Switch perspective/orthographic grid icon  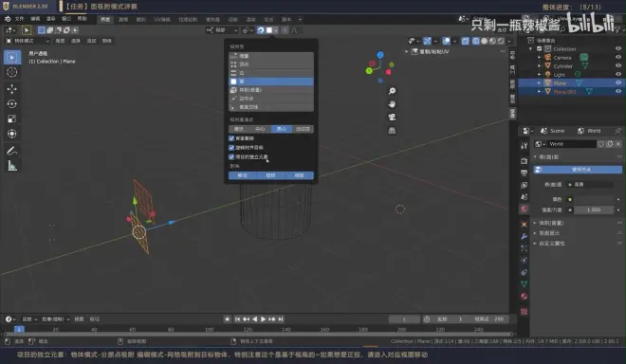point(392,131)
